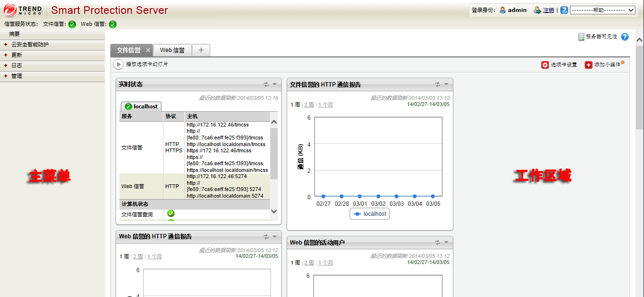Open the 帮助 dropdown list
The image size is (644, 297).
[602, 10]
